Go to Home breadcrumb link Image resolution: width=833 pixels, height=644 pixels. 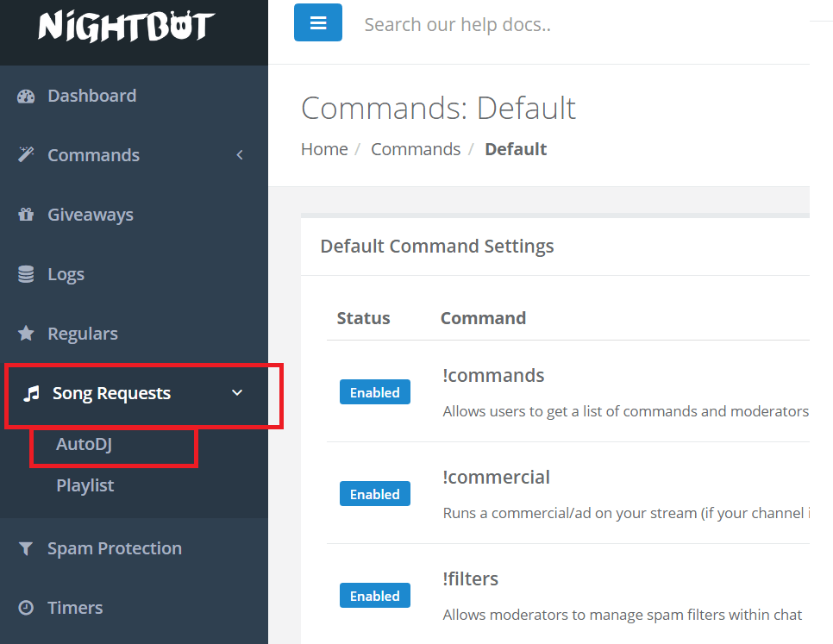tap(324, 149)
